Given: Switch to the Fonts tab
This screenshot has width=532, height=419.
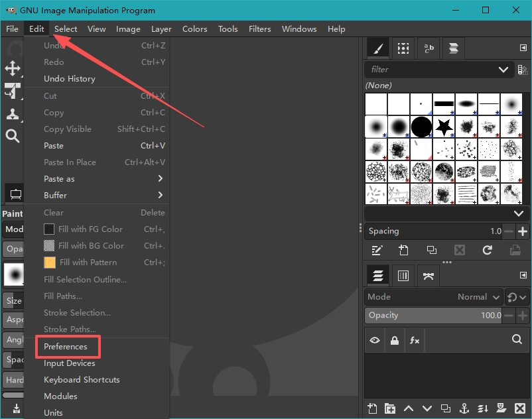Looking at the screenshot, I should (x=429, y=48).
